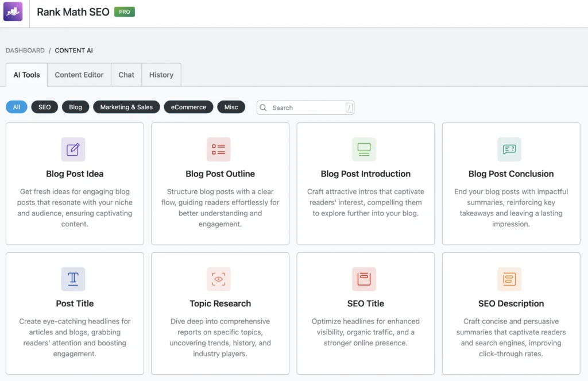Select the Topic Research heading
Viewport: 588px width, 381px height.
220,303
